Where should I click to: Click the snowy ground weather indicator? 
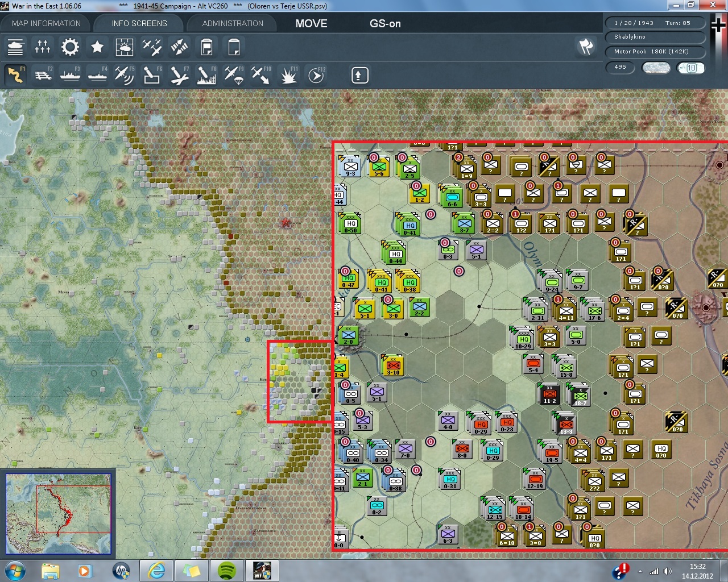coord(656,68)
